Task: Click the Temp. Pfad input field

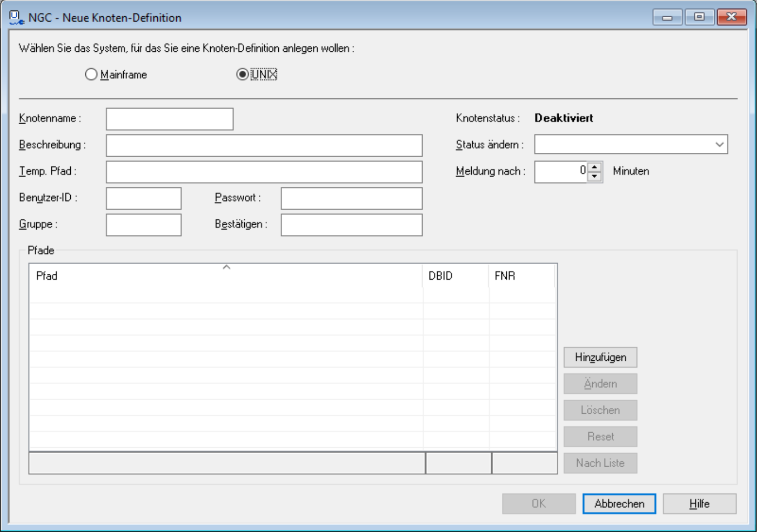Action: [x=264, y=172]
